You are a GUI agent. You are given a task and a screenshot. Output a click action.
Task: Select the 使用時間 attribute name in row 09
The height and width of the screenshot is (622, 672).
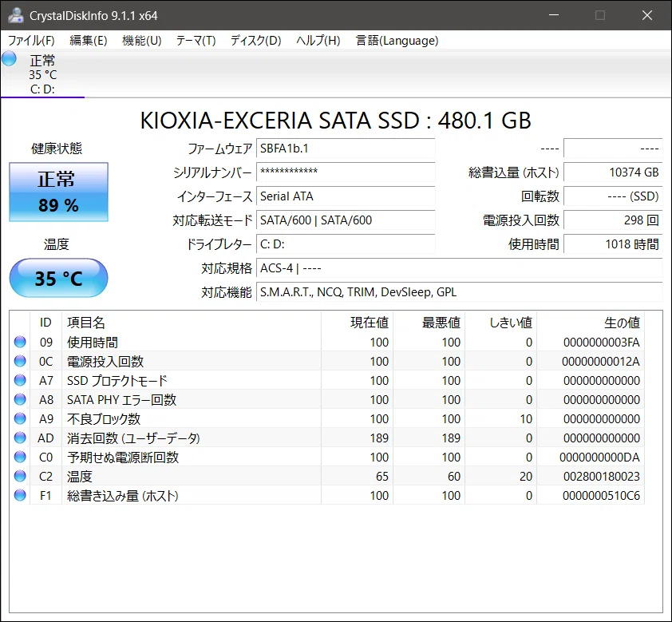tap(92, 343)
